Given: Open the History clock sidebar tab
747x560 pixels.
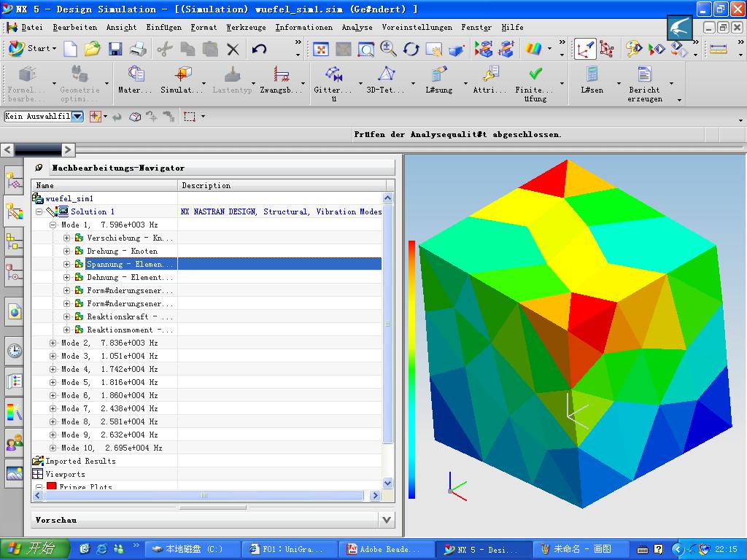Looking at the screenshot, I should (x=15, y=351).
